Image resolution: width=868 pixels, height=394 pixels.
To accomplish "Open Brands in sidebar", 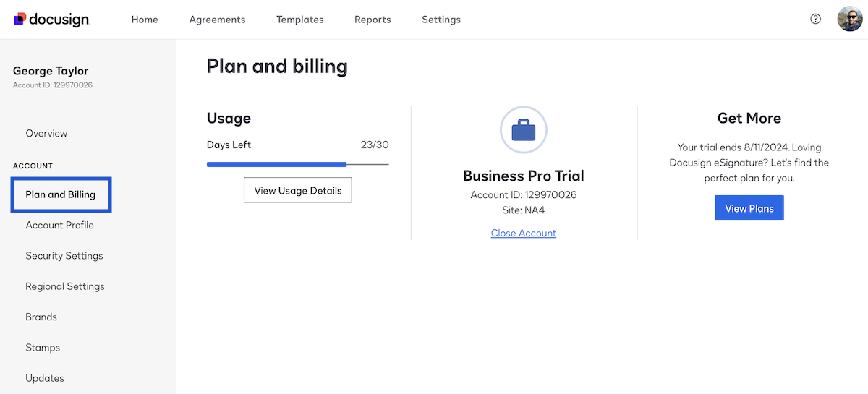I will point(41,317).
